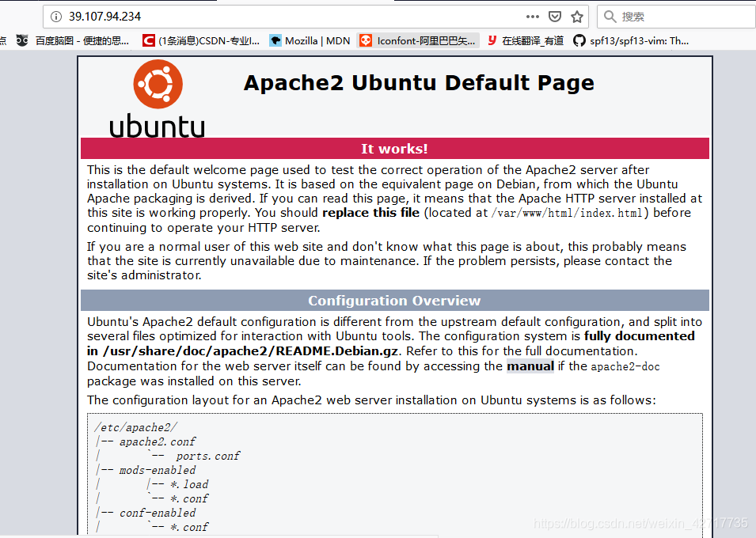The height and width of the screenshot is (538, 756).
Task: Open the 在线翻译_有道 bookmark
Action: pyautogui.click(x=525, y=41)
